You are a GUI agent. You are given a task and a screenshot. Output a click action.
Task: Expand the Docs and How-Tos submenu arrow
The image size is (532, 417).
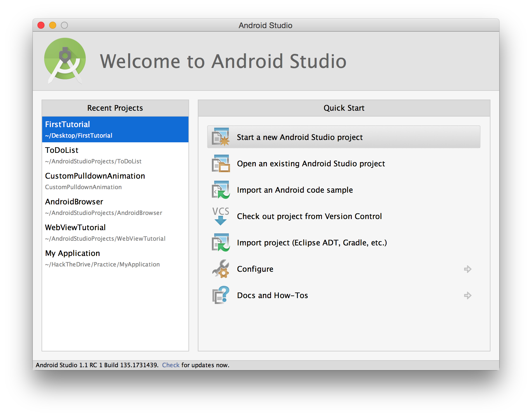coord(468,295)
